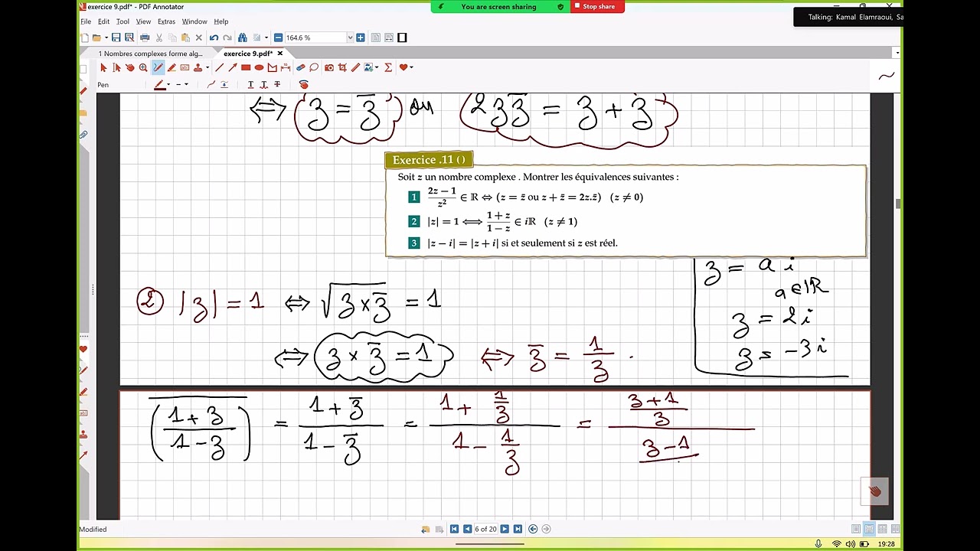Insert a formula with Sigma icon
The height and width of the screenshot is (551, 980).
coord(388,67)
